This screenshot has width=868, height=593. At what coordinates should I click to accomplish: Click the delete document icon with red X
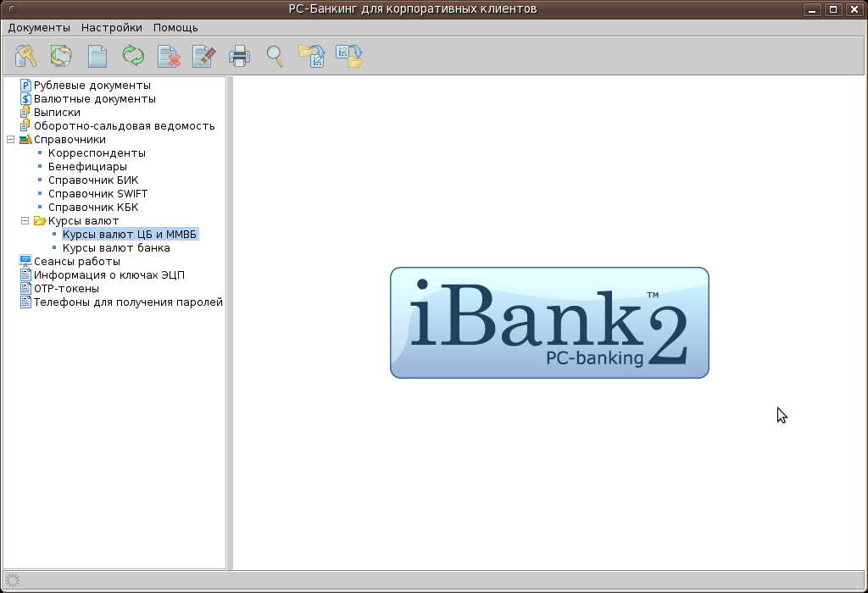click(x=170, y=57)
